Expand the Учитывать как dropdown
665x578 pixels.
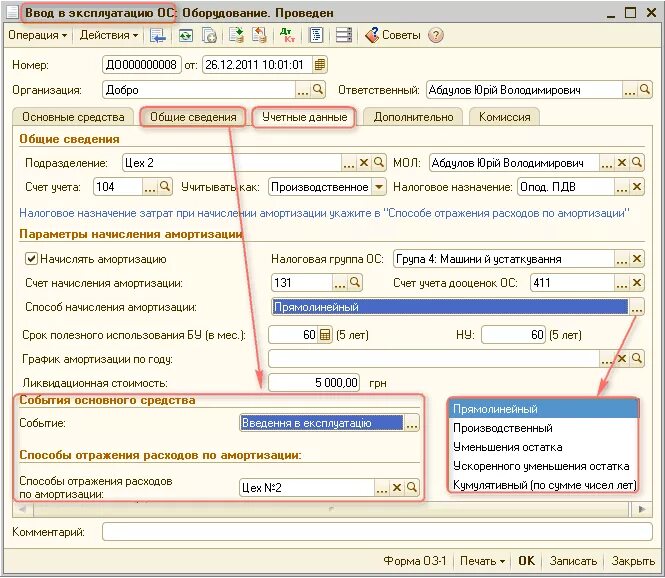pos(379,187)
